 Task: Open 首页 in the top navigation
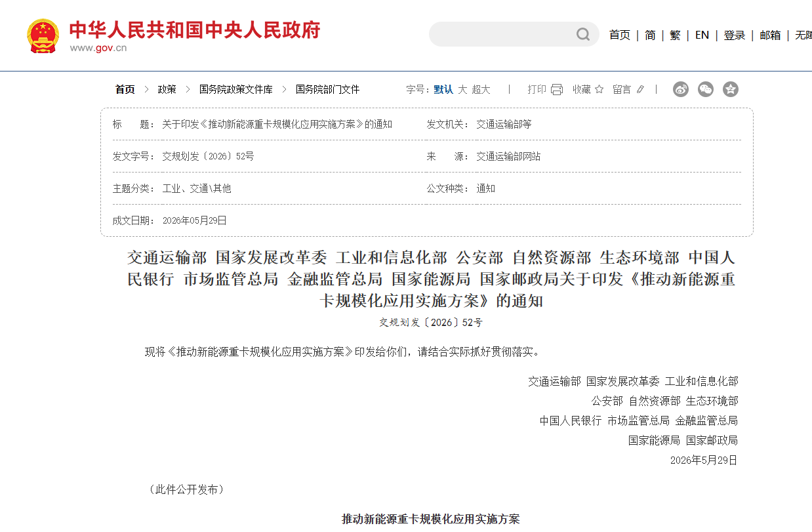point(620,35)
